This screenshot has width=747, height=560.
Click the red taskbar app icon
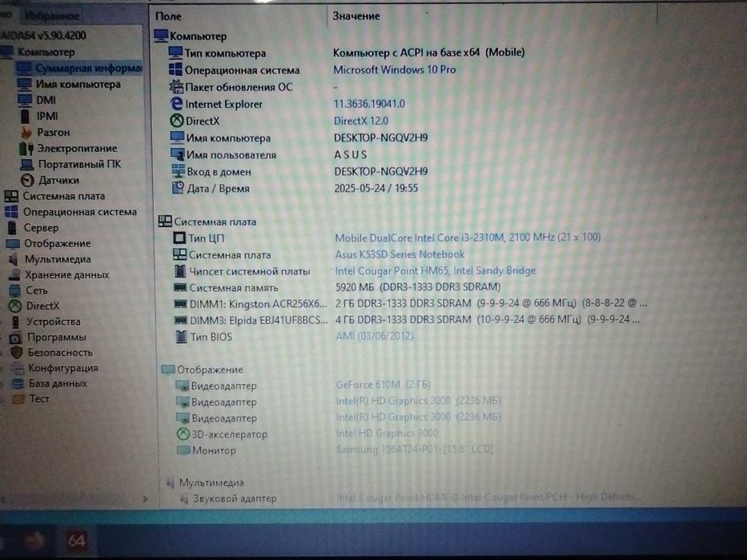point(34,541)
